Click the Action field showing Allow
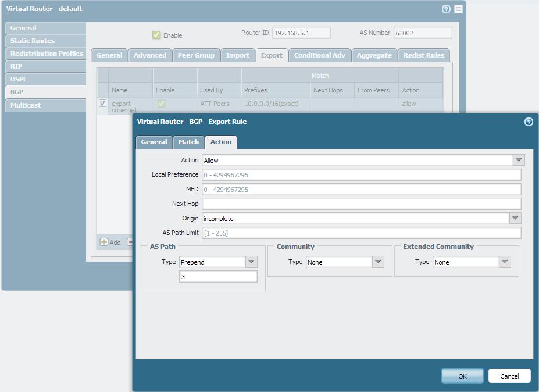The height and width of the screenshot is (392, 539). pyautogui.click(x=358, y=161)
